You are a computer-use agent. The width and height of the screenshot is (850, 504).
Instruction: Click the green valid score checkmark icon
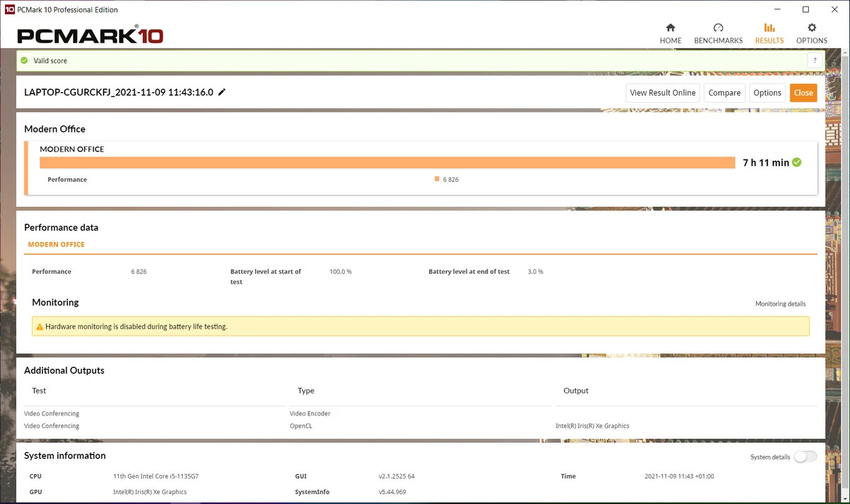point(25,61)
